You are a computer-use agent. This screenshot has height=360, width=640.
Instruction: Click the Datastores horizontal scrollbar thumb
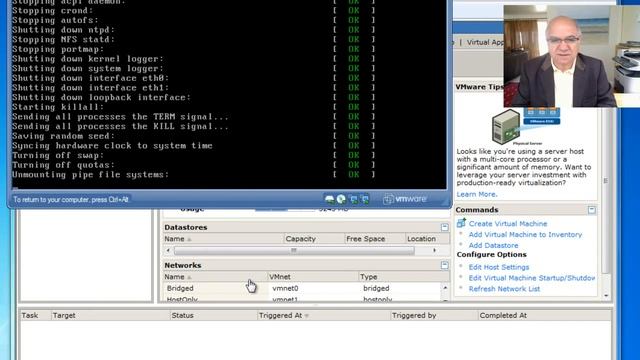click(294, 250)
